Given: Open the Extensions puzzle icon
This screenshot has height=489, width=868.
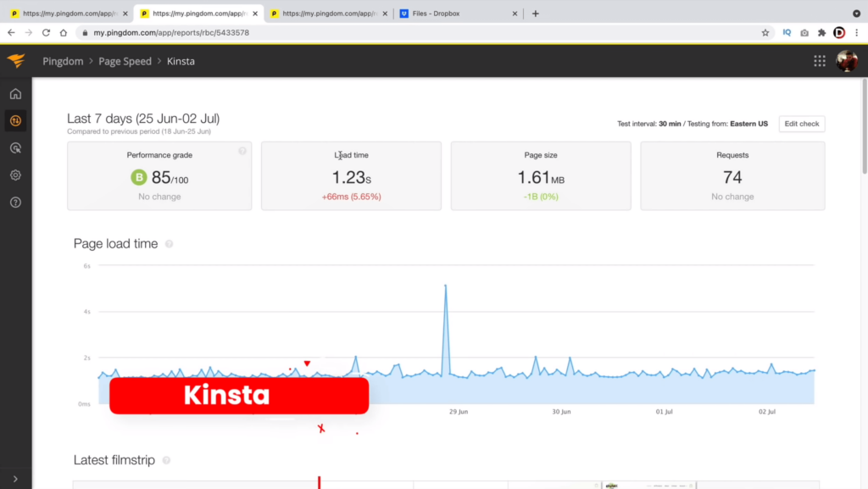Looking at the screenshot, I should point(822,33).
